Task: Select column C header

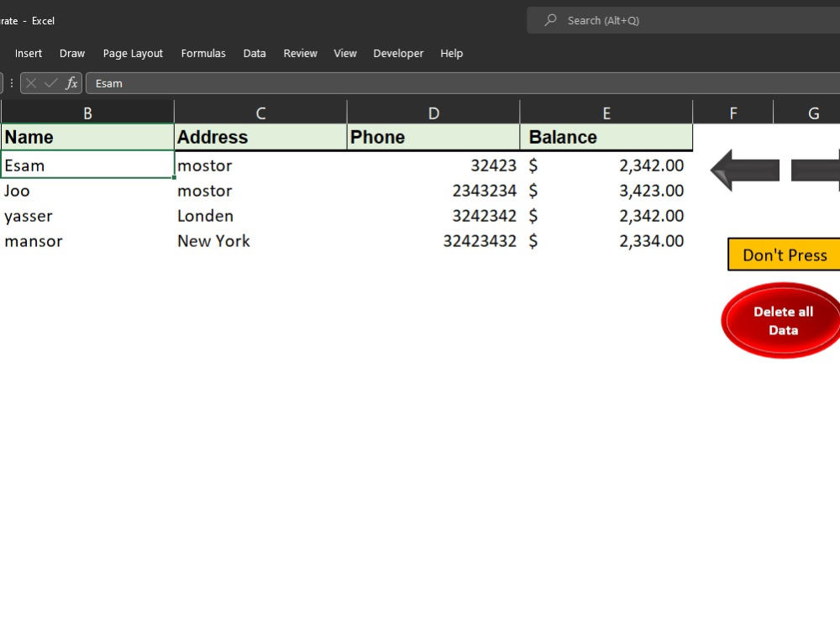Action: 260,113
